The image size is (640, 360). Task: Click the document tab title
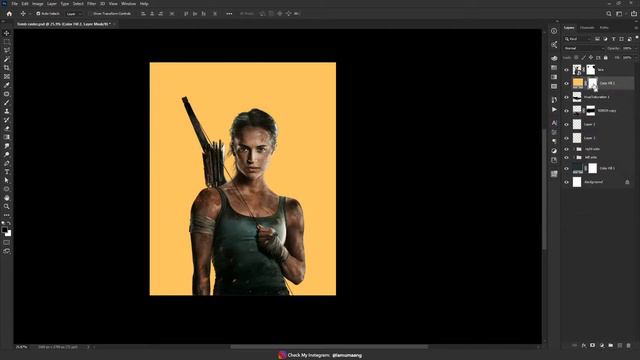64,24
